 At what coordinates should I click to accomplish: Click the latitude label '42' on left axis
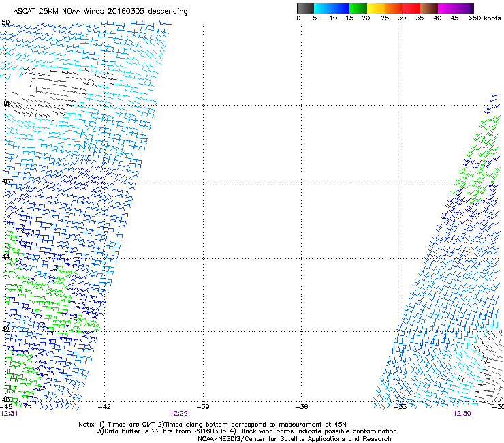5,329
